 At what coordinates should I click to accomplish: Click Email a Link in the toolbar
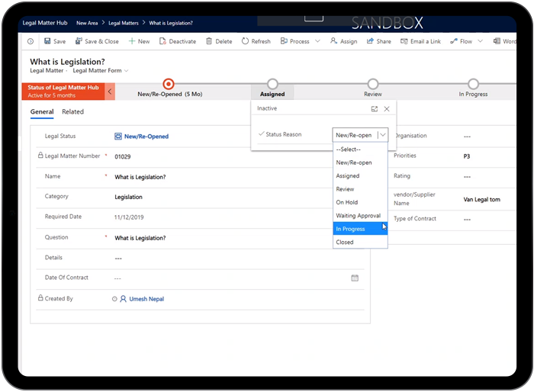(421, 41)
